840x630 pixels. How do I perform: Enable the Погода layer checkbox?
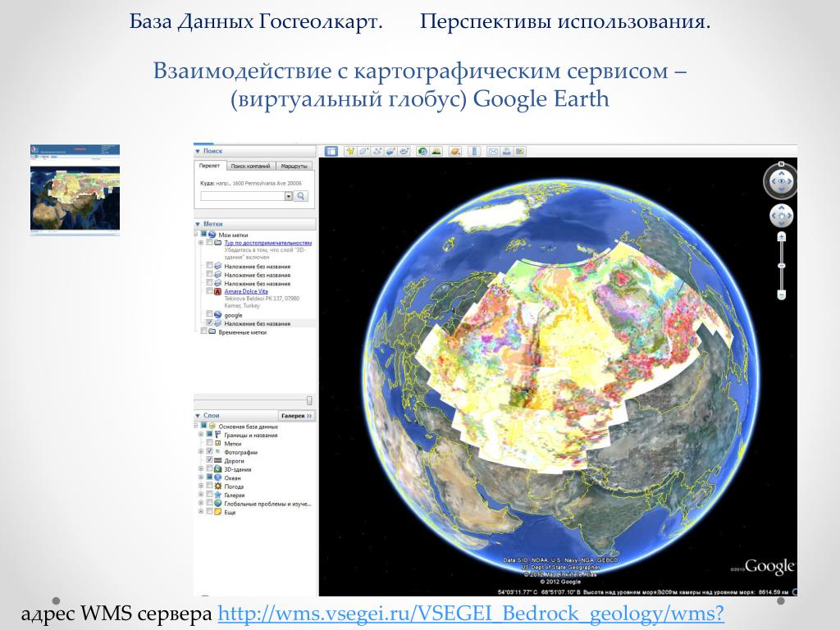click(209, 486)
